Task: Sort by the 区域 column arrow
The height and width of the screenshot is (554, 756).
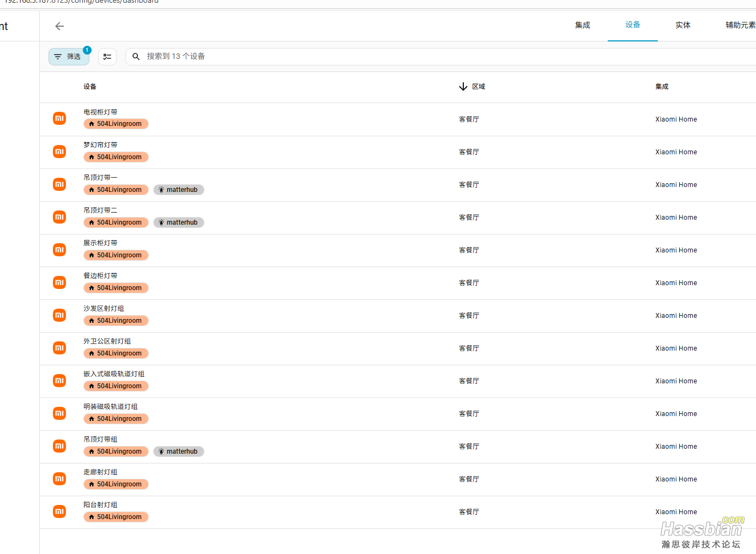Action: pos(463,87)
